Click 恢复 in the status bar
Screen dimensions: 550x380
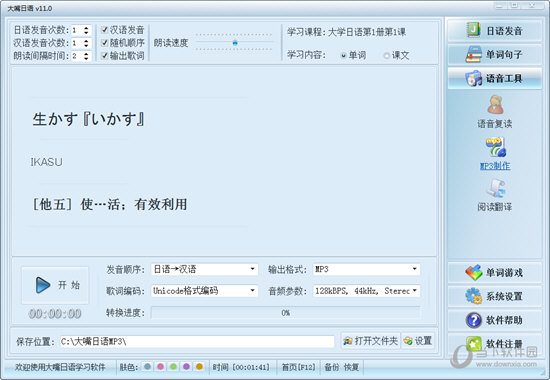[351, 367]
